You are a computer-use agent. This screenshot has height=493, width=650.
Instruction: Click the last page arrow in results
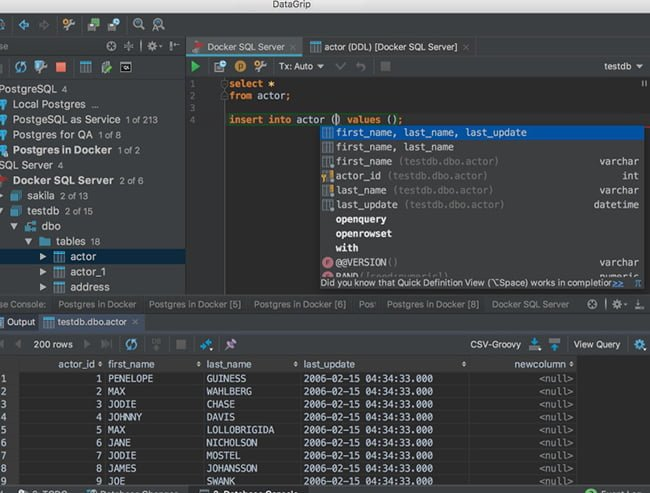pos(106,344)
